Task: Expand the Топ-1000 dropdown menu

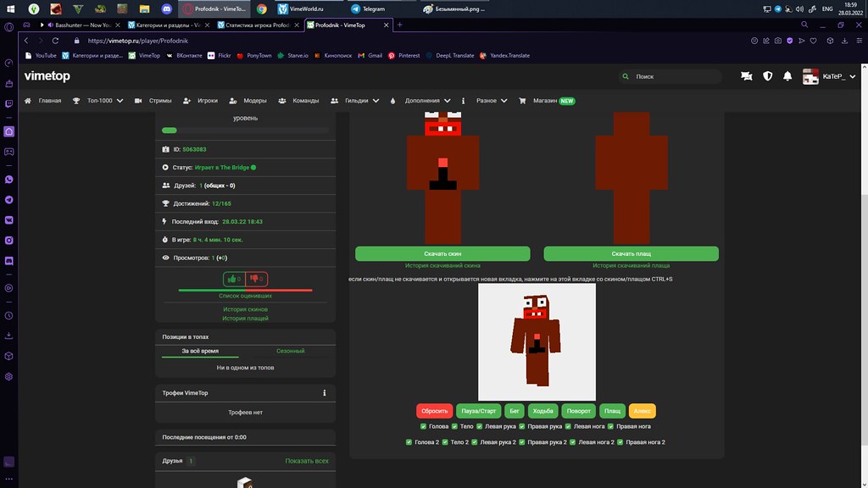Action: pyautogui.click(x=98, y=100)
